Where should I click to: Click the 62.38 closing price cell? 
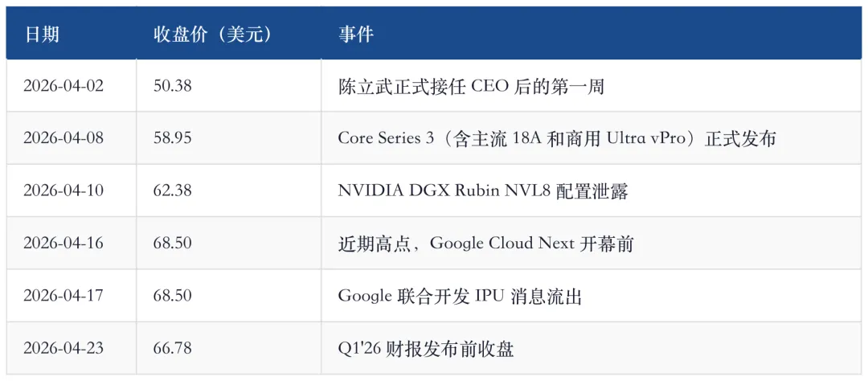point(228,190)
